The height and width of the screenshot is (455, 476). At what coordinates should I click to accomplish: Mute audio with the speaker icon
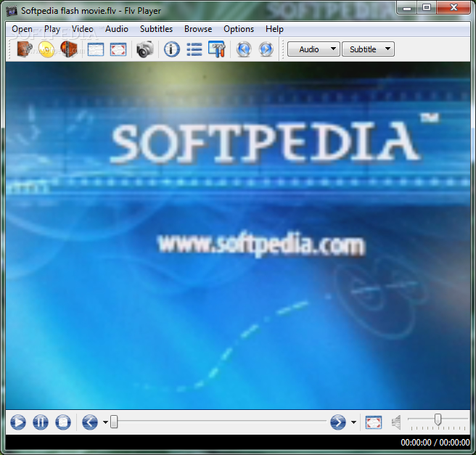coord(396,422)
